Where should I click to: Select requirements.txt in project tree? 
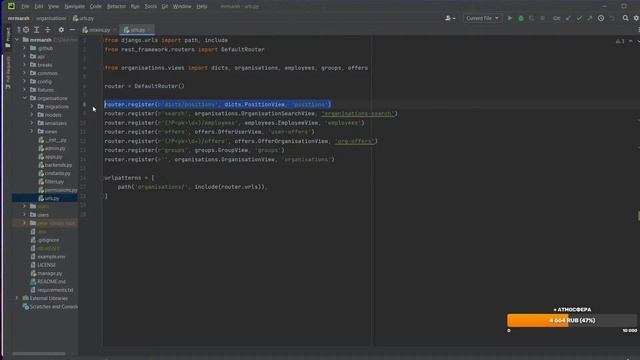(52, 290)
